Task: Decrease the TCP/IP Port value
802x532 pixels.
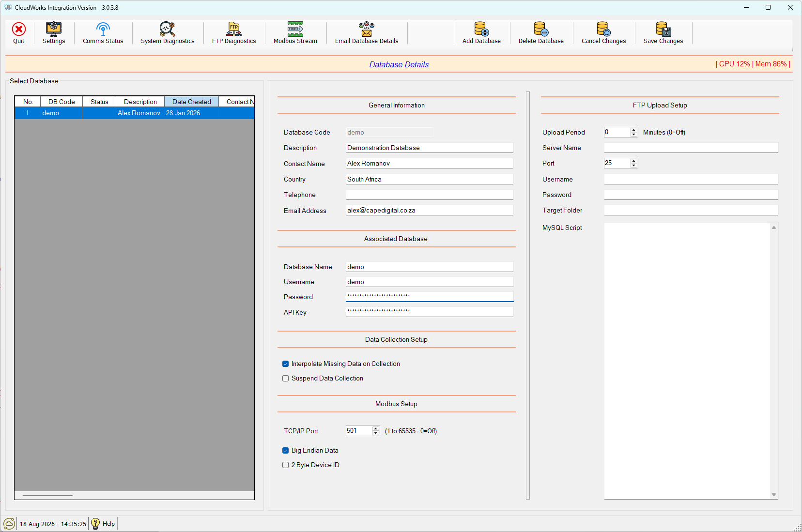Action: tap(376, 433)
